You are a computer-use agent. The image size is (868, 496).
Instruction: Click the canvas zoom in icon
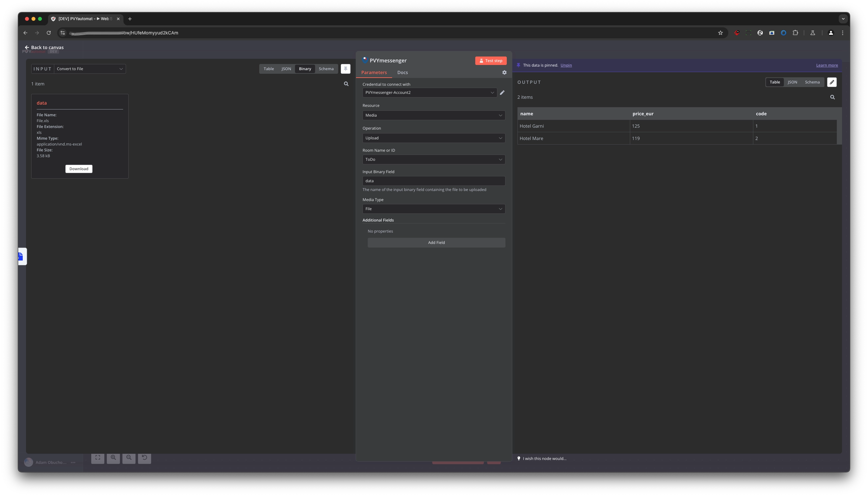[x=113, y=457]
